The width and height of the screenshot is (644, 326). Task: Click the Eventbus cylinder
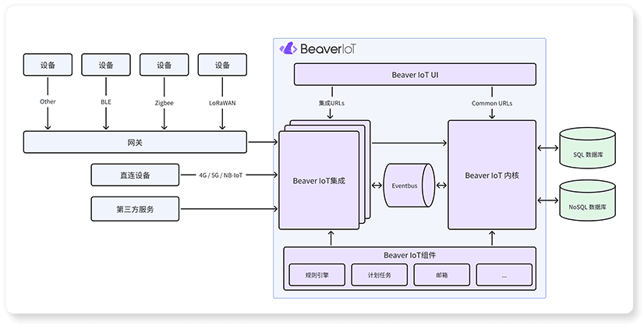coord(409,186)
